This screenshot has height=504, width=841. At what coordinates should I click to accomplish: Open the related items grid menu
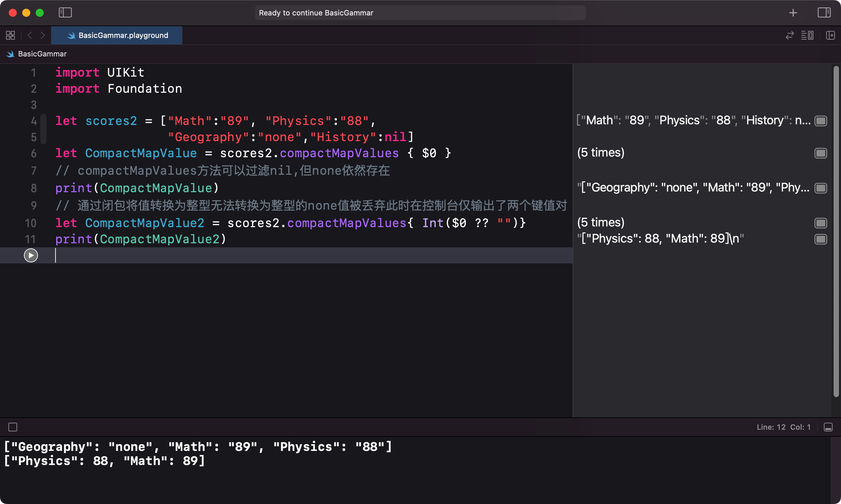10,35
